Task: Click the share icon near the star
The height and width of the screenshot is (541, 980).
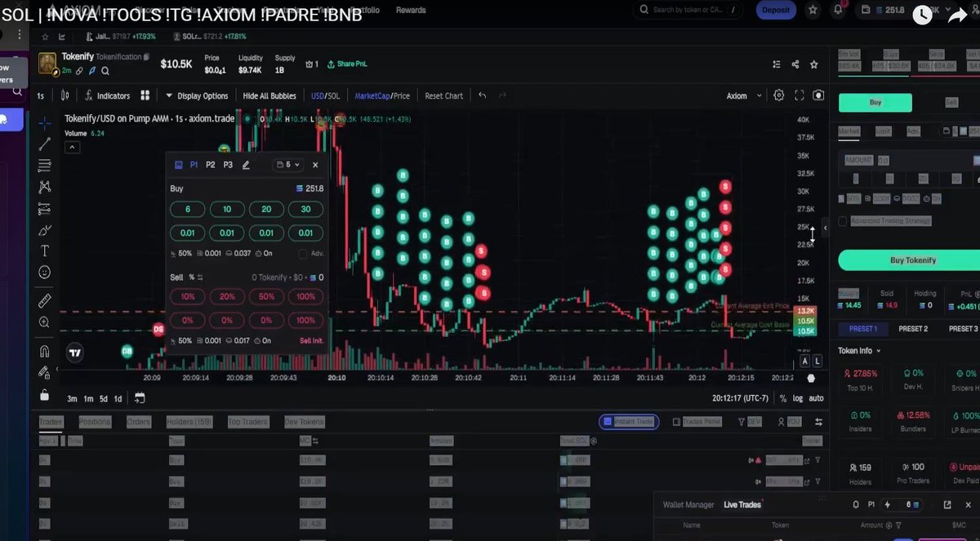Action: (795, 64)
